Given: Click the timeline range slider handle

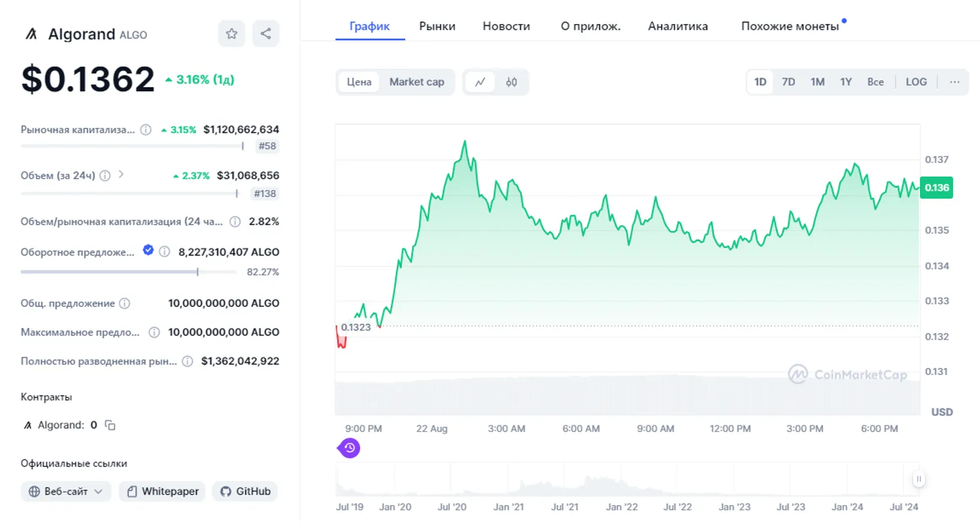Looking at the screenshot, I should click(x=918, y=479).
